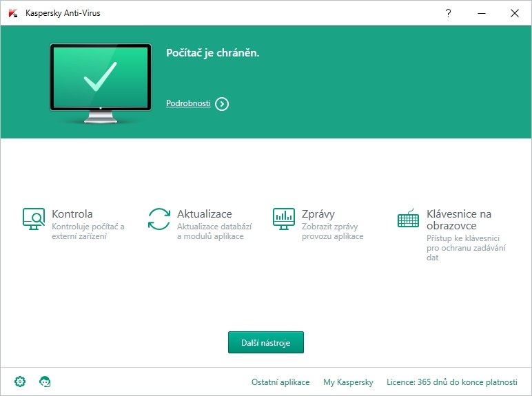This screenshot has width=532, height=396.
Task: Select the Aktualizace heading text
Action: 205,214
